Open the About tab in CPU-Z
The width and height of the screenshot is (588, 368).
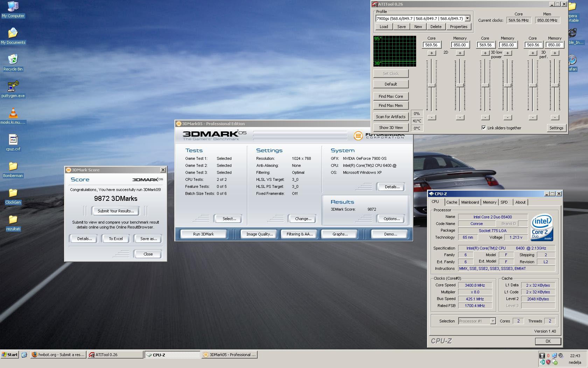[x=520, y=202]
